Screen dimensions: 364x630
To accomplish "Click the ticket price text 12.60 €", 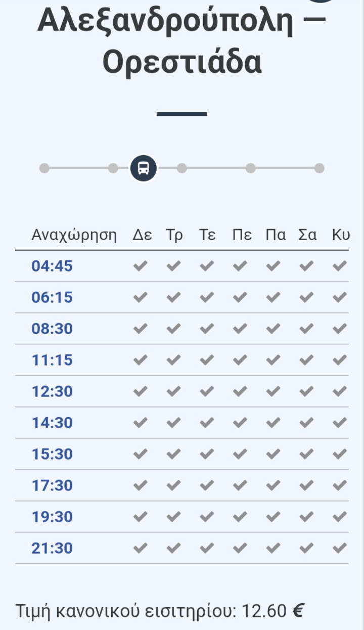I will 273,611.
